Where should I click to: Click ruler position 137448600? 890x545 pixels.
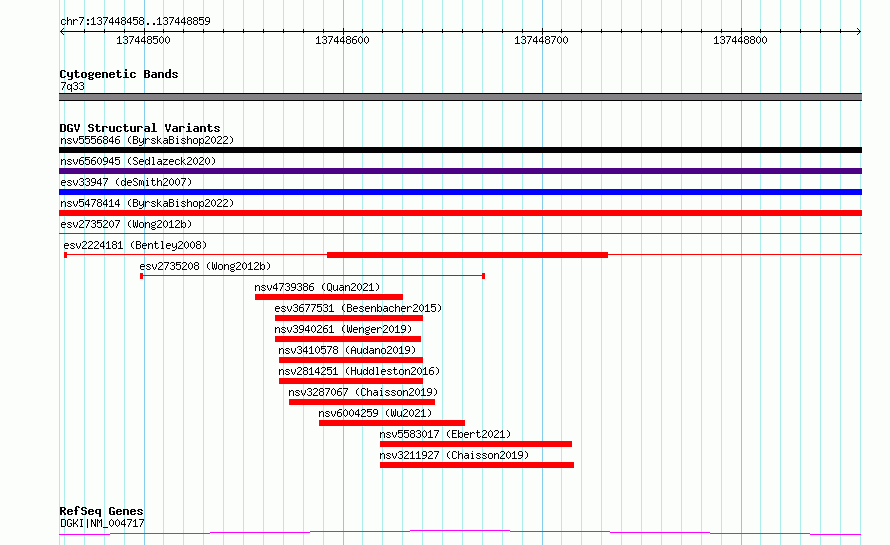(x=342, y=40)
